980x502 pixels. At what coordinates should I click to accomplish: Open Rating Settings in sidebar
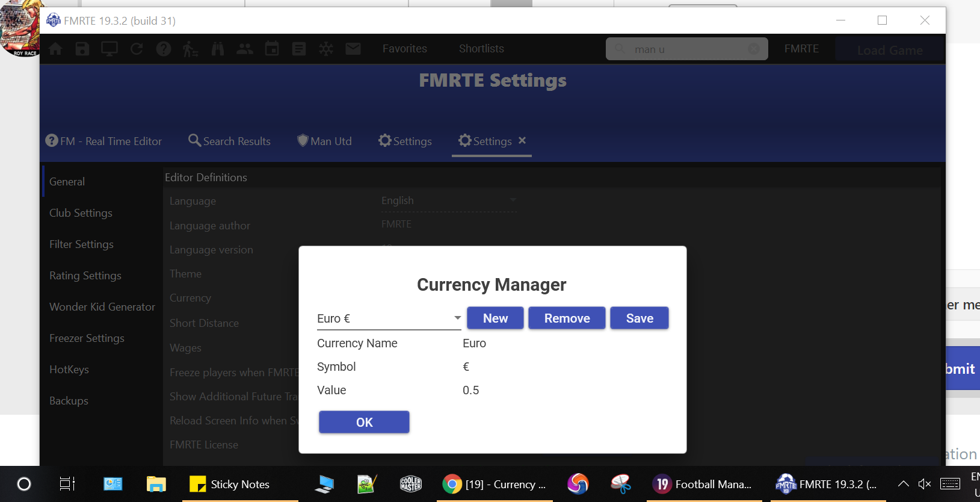tap(85, 276)
